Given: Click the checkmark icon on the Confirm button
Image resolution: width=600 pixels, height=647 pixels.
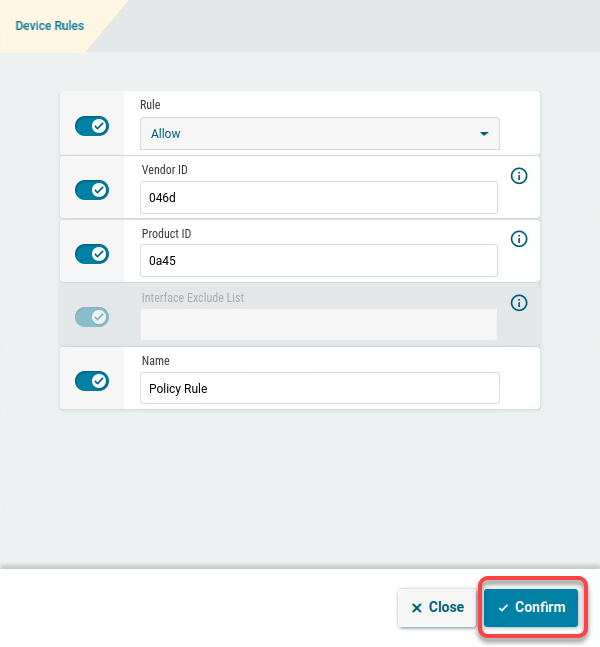Looking at the screenshot, I should click(503, 608).
